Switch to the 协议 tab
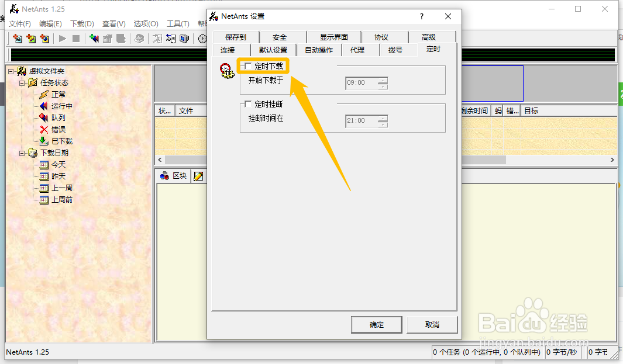This screenshot has height=364, width=623. click(x=381, y=37)
